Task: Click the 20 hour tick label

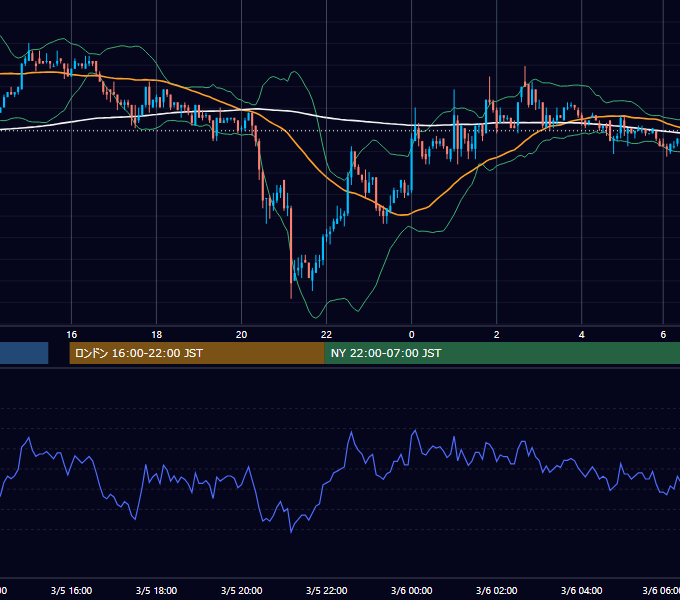Action: [x=242, y=335]
